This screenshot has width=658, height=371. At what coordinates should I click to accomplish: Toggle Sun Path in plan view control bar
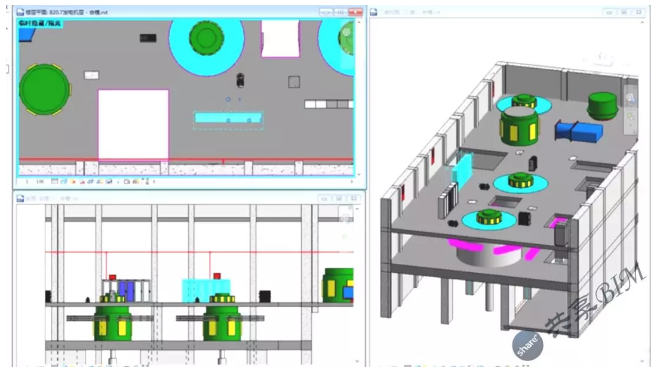[x=73, y=181]
